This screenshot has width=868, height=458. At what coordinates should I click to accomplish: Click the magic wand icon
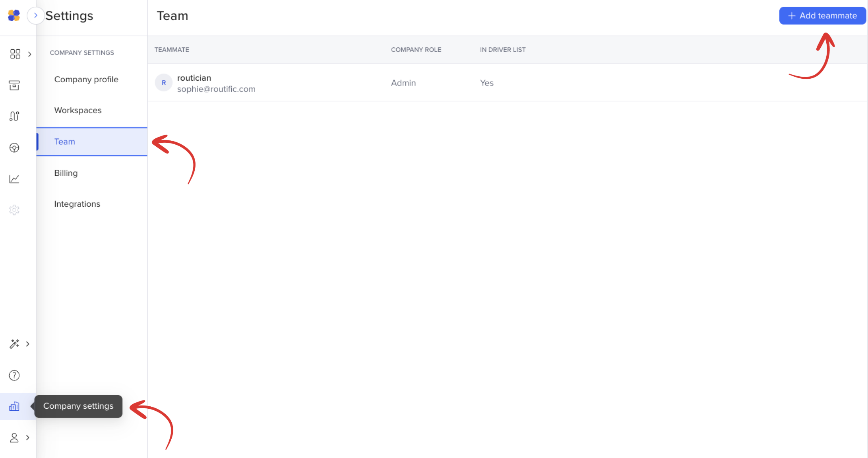pos(14,344)
